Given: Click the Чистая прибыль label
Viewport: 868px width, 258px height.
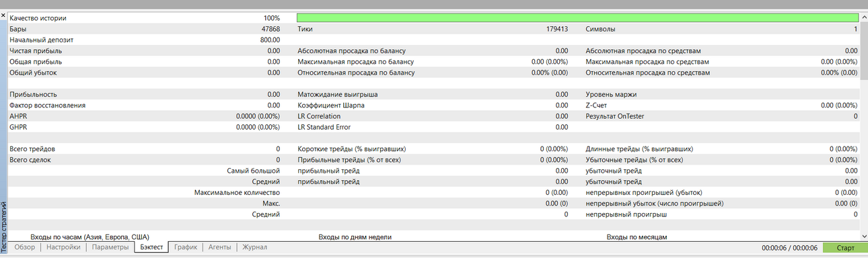Looking at the screenshot, I should tap(36, 50).
